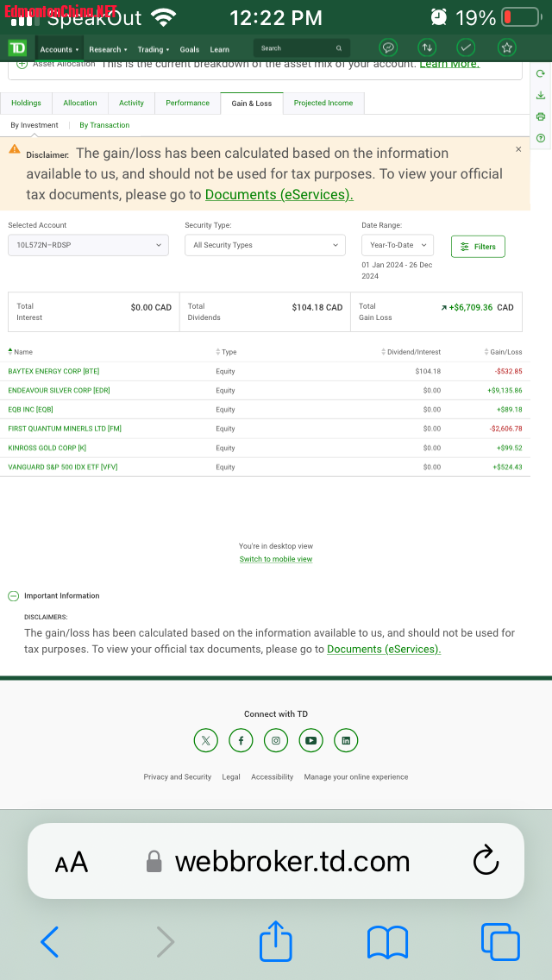Viewport: 552px width, 980px height.
Task: Open the Year-To-Date date range dropdown
Action: [397, 246]
